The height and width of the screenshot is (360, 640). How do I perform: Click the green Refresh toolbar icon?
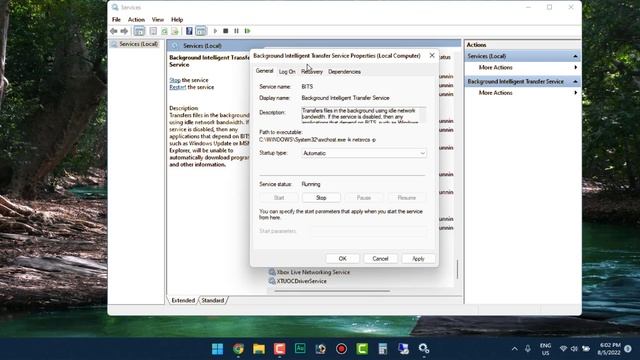pyautogui.click(x=164, y=31)
